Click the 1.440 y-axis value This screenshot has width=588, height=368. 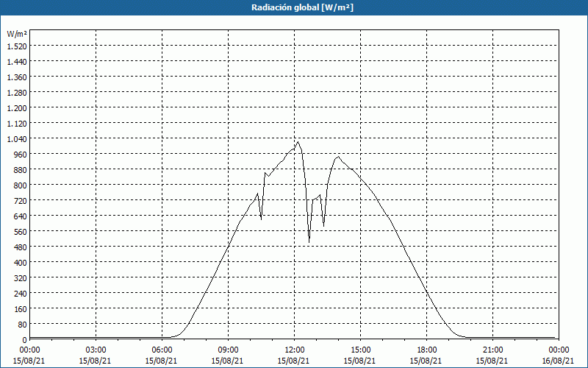(17, 62)
